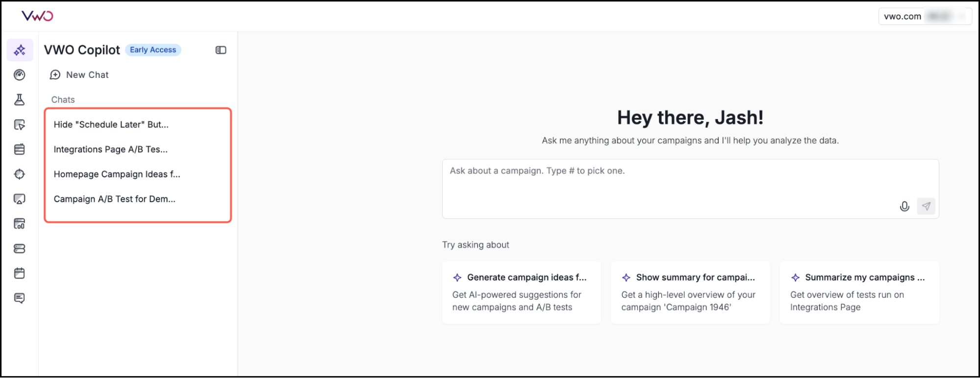Open the Campaign A/B Test for Demo chat
Image resolution: width=980 pixels, height=378 pixels.
pos(115,199)
